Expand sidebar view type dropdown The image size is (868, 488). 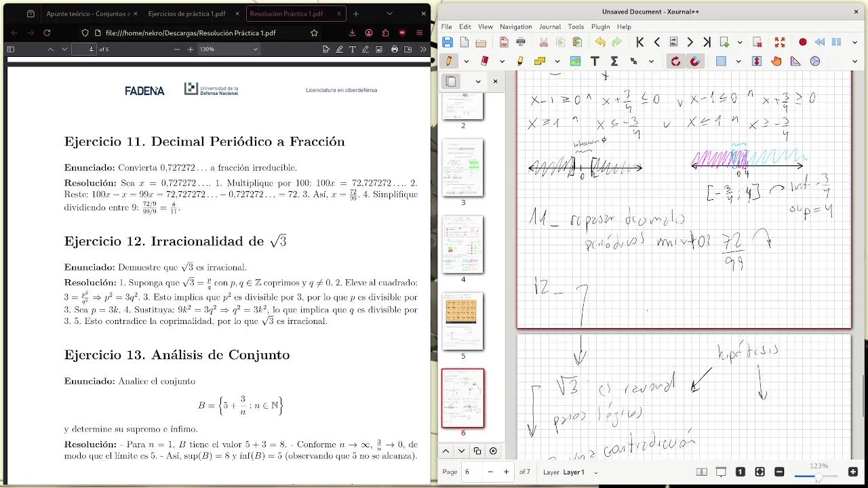click(x=478, y=81)
